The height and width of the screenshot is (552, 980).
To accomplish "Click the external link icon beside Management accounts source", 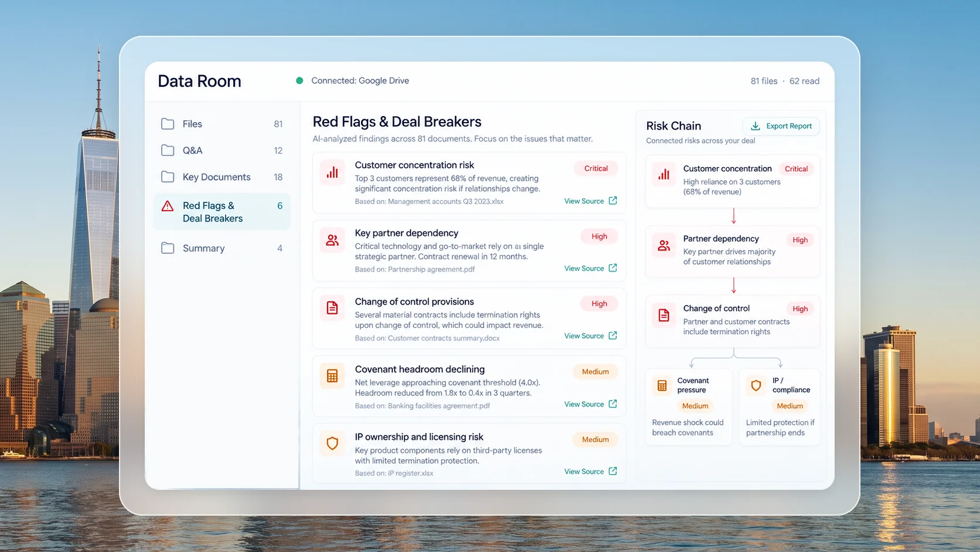I will coord(613,201).
